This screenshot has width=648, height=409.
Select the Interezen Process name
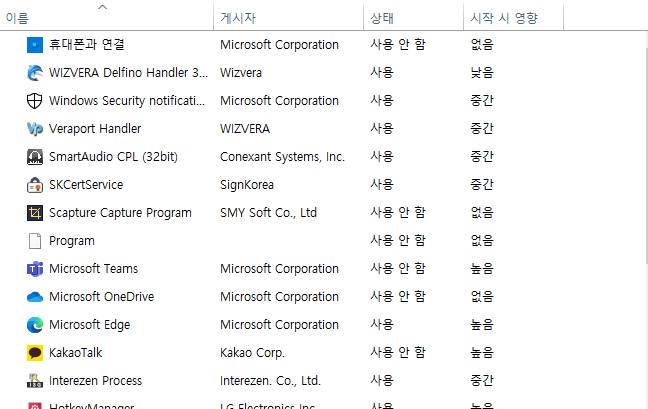pyautogui.click(x=95, y=381)
